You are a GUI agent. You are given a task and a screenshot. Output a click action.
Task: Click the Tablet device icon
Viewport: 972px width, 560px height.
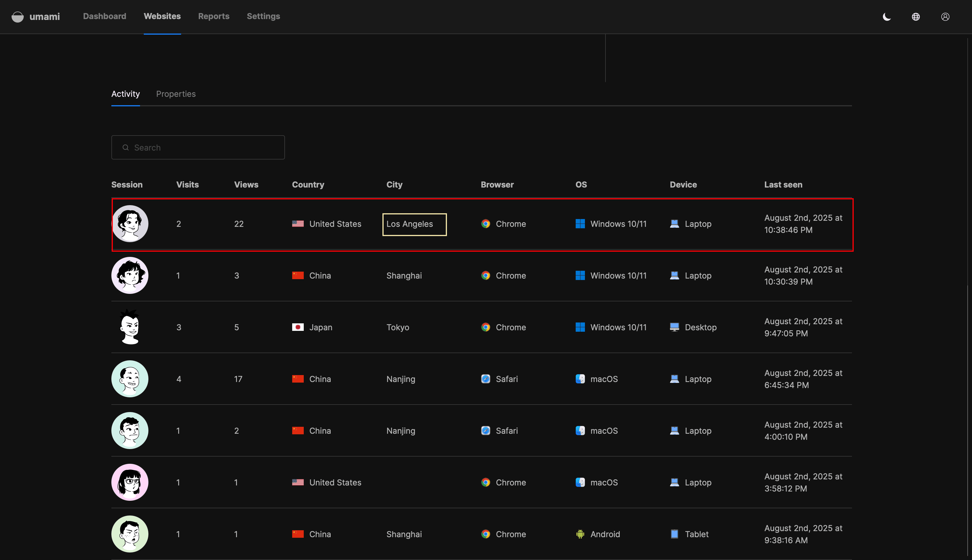674,534
